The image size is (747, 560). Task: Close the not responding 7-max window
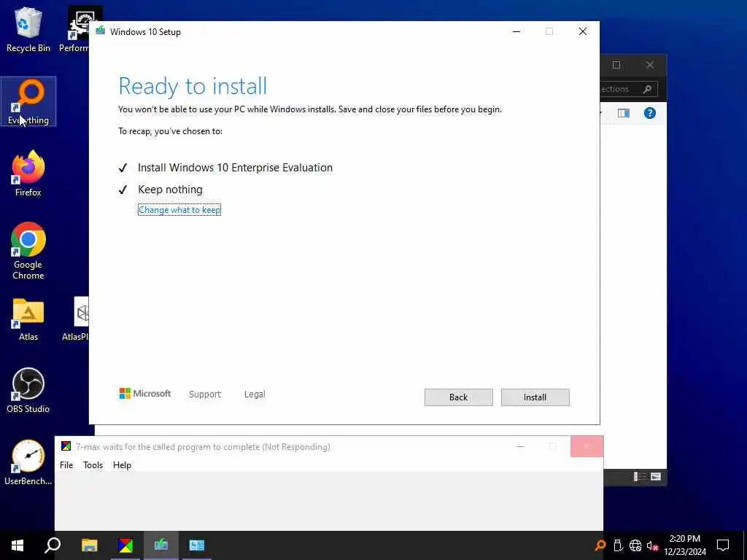587,446
